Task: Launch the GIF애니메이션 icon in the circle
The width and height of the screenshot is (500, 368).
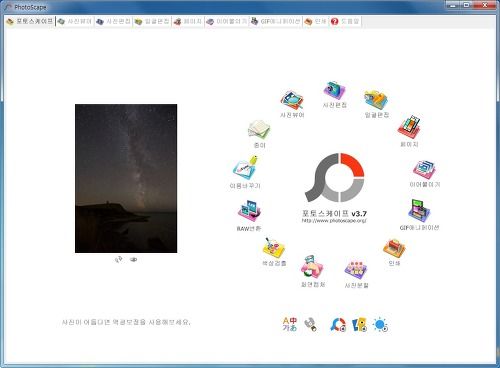Action: [x=419, y=210]
